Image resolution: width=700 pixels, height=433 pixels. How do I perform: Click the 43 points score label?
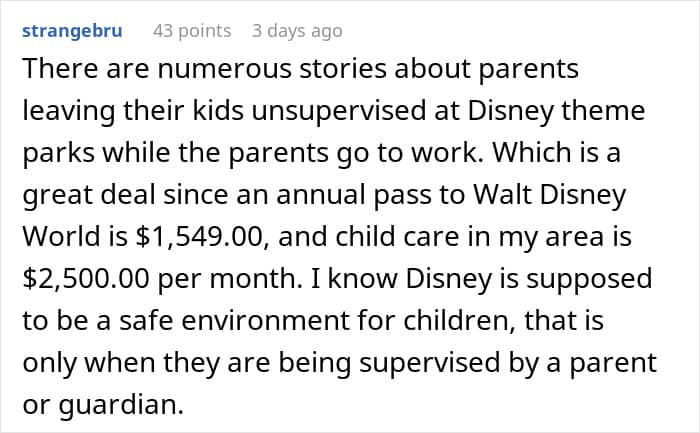192,31
